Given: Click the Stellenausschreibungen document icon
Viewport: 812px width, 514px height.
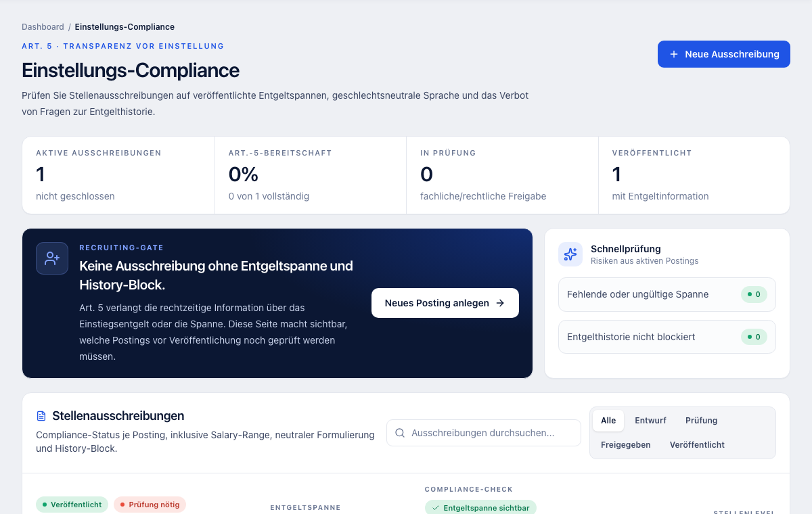Looking at the screenshot, I should click(x=41, y=416).
